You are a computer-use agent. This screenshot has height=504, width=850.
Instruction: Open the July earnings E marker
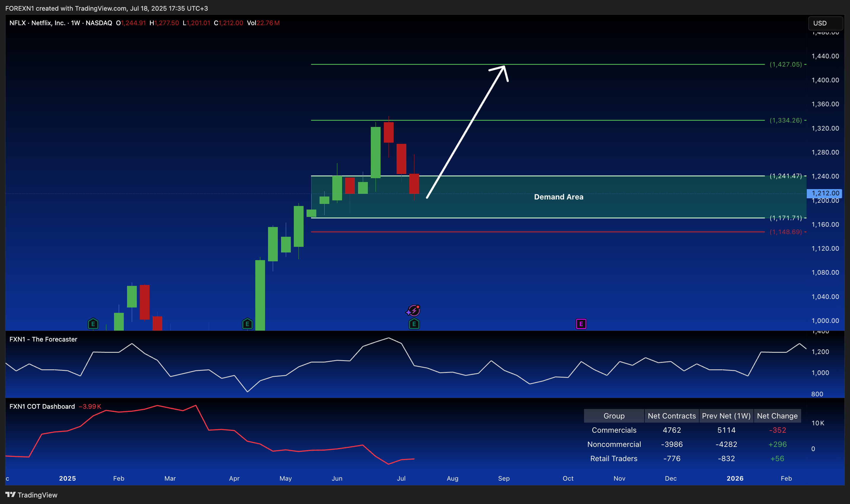click(x=414, y=324)
